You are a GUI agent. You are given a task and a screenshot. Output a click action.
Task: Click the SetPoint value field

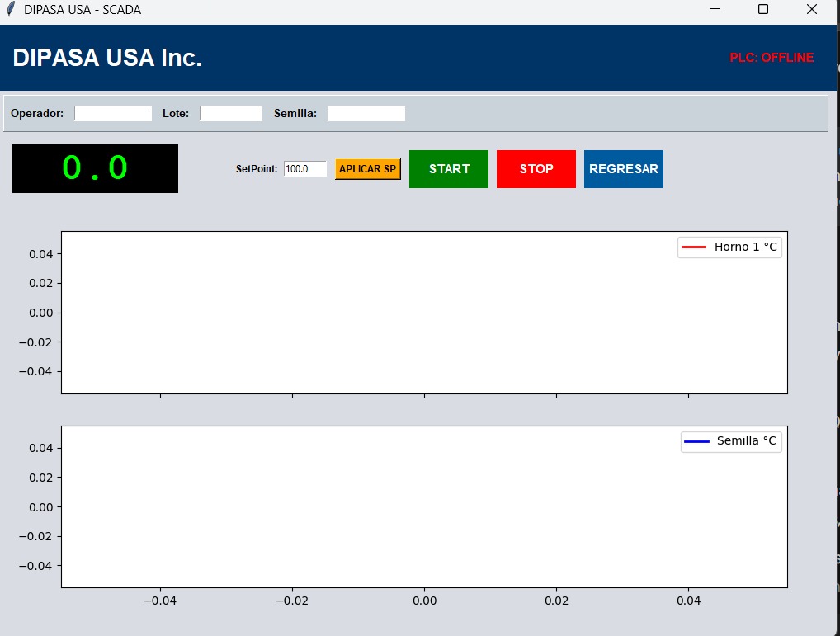pos(304,168)
